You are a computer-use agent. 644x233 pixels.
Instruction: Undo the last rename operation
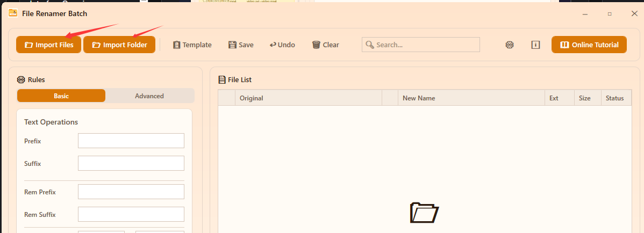[282, 45]
